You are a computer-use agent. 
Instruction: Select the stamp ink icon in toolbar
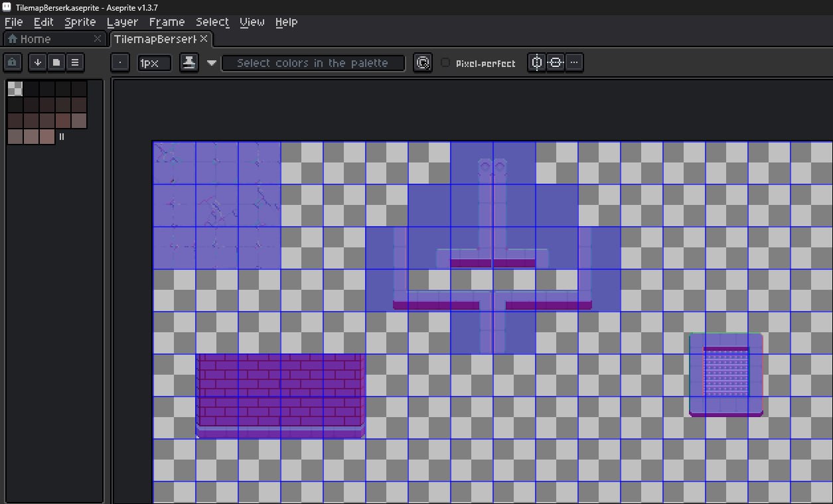189,63
